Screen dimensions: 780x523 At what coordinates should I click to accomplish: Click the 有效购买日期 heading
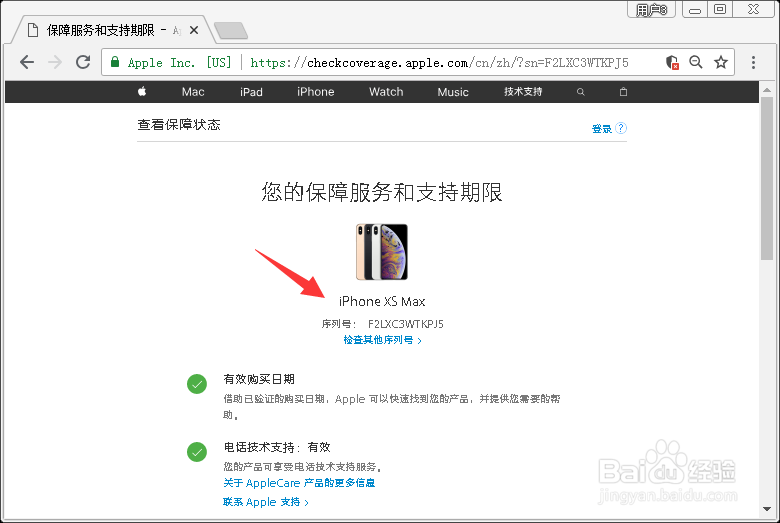tap(259, 379)
